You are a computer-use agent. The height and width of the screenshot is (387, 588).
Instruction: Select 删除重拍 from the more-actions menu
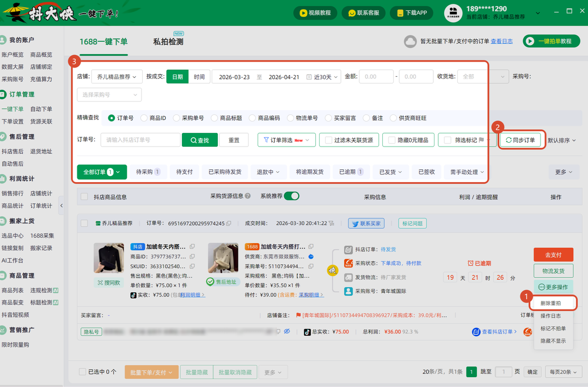pos(551,303)
